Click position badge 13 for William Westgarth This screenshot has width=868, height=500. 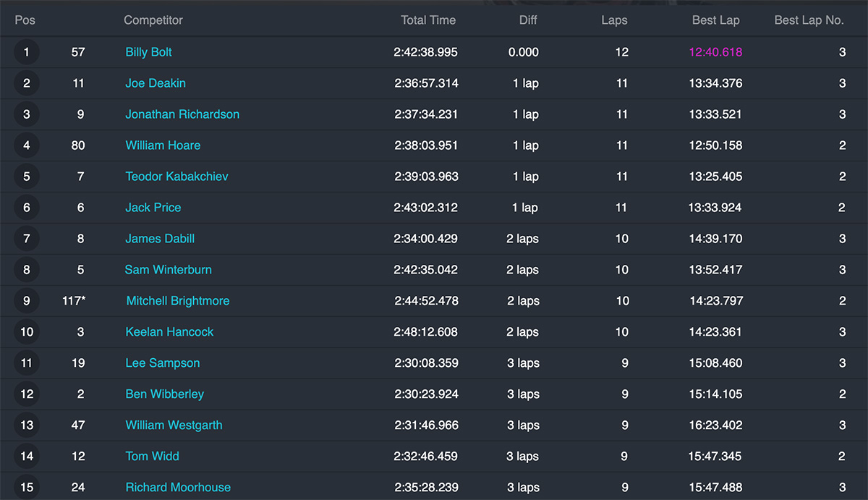(x=27, y=425)
